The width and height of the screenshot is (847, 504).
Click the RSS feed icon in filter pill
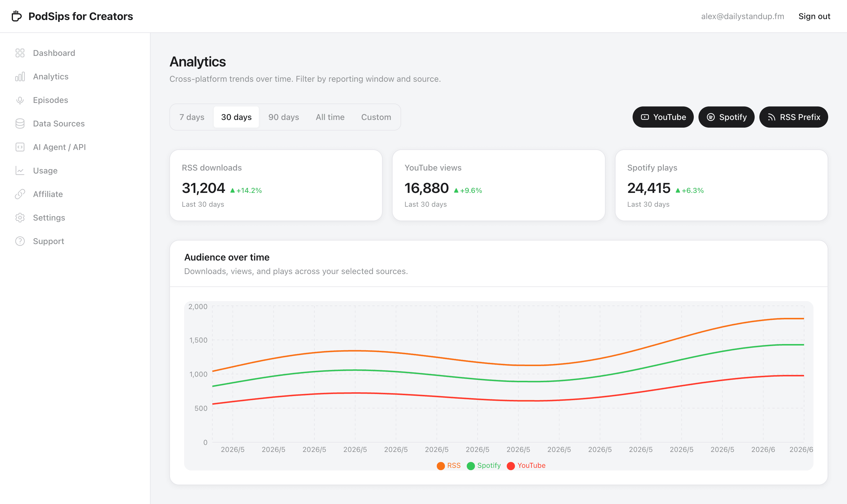pyautogui.click(x=771, y=117)
